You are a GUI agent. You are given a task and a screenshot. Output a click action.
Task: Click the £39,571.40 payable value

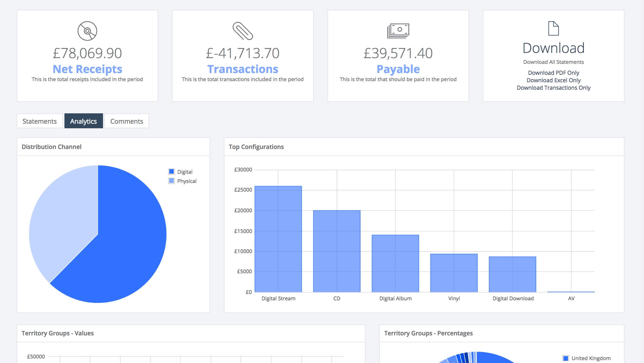pos(398,53)
